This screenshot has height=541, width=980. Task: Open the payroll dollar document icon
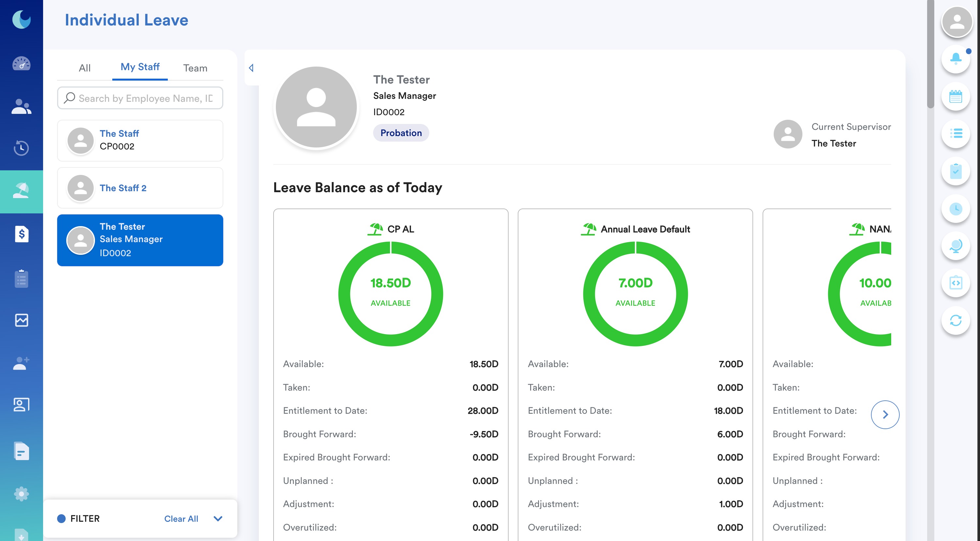point(21,234)
